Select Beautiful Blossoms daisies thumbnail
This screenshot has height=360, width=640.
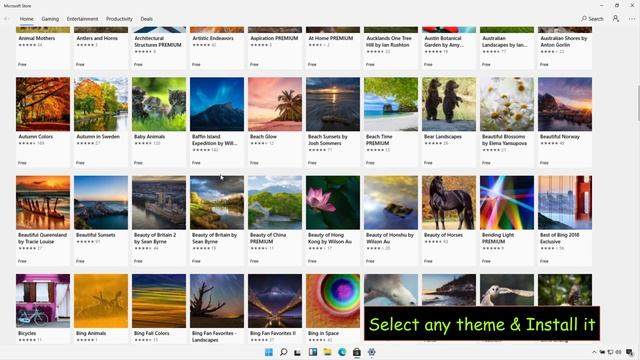coord(507,104)
